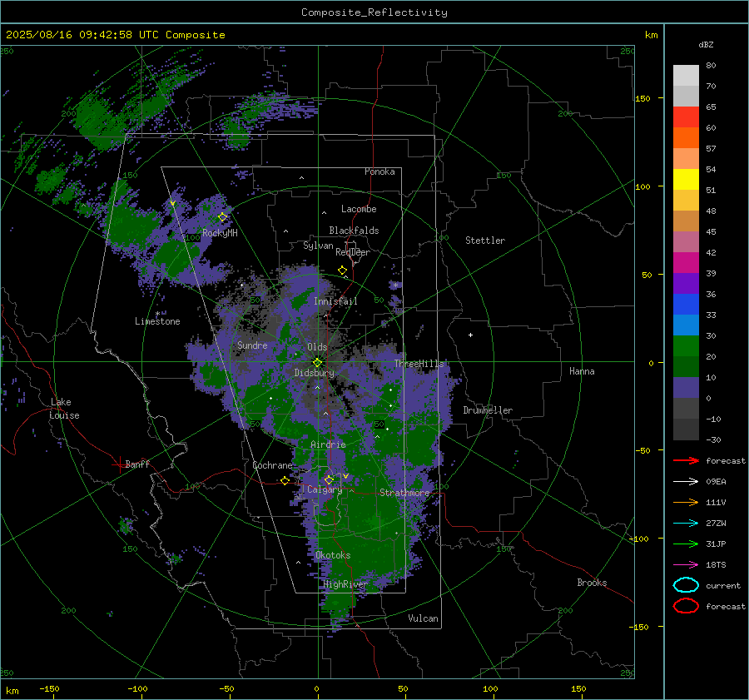Click the cyan current ellipse legend symbol
The image size is (749, 700).
point(686,585)
